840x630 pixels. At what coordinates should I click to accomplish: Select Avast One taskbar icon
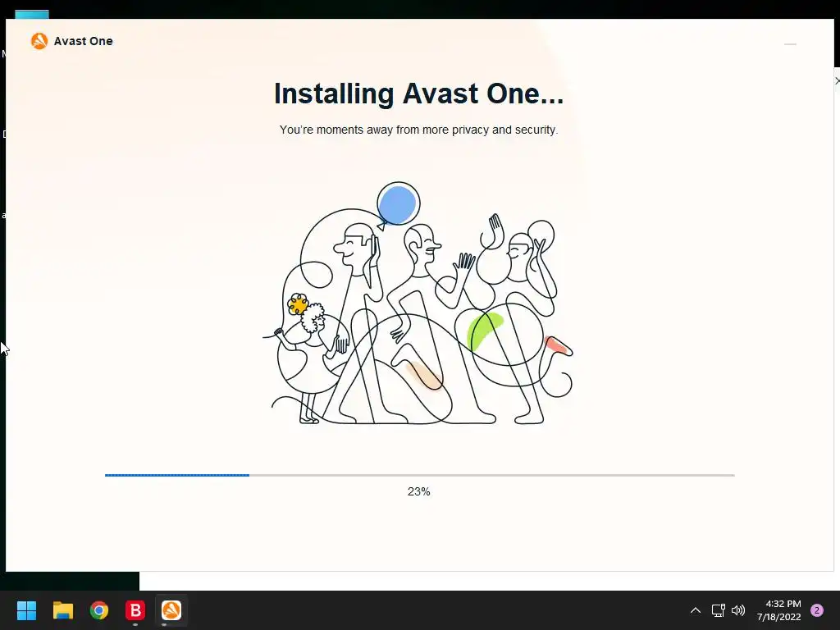coord(171,610)
